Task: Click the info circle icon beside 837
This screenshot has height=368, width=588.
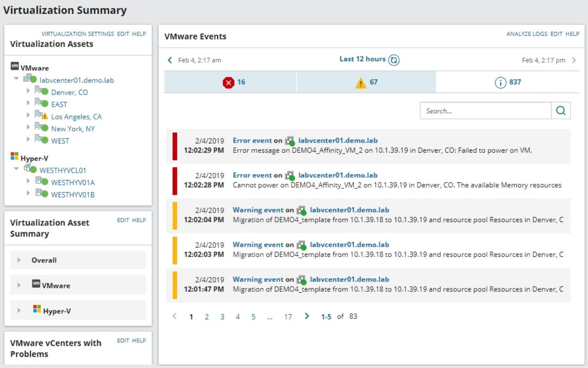Action: tap(500, 82)
